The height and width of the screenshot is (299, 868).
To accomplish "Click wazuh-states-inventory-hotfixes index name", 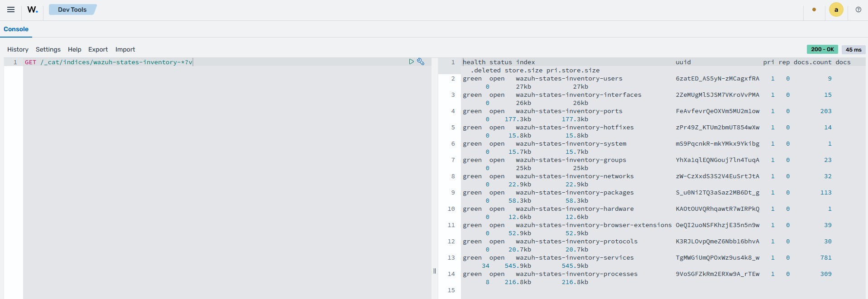I will point(575,127).
